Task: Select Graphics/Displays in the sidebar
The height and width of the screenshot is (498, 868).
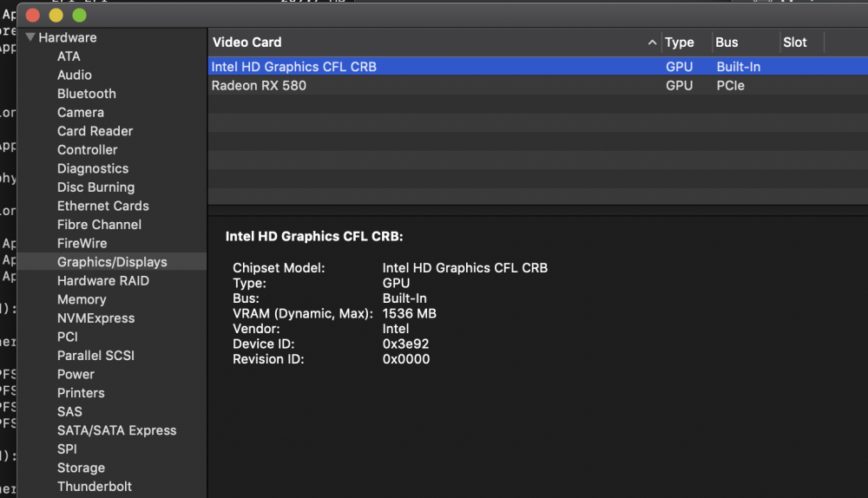Action: 112,262
